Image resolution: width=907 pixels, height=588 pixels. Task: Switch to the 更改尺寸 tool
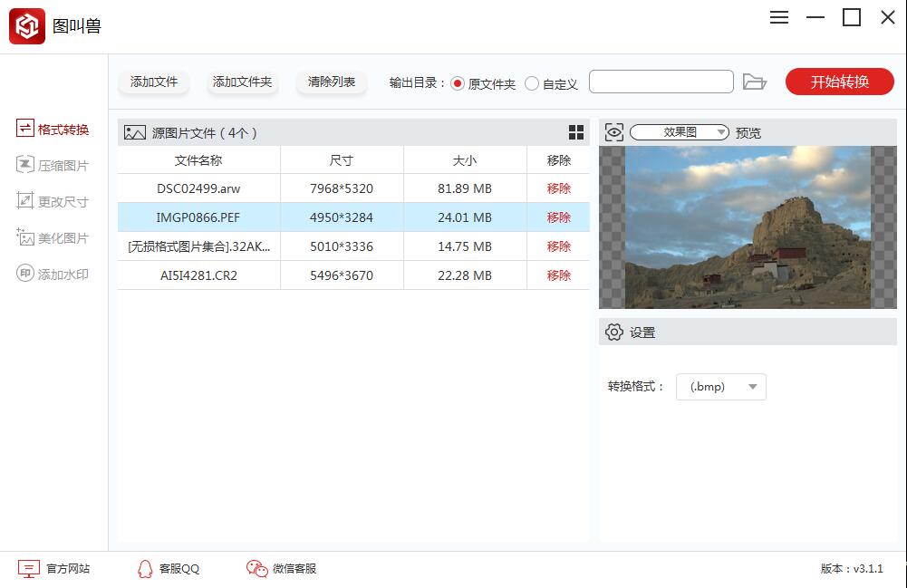tap(53, 201)
